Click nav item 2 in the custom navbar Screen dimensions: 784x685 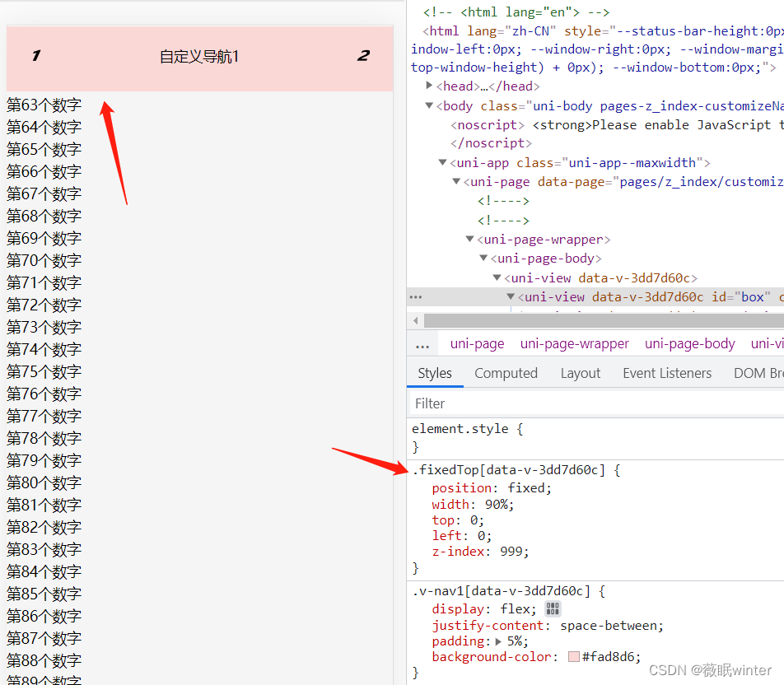pyautogui.click(x=363, y=55)
